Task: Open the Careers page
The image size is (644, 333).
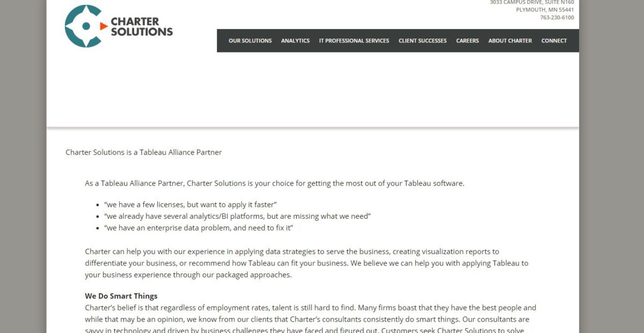Action: 467,41
